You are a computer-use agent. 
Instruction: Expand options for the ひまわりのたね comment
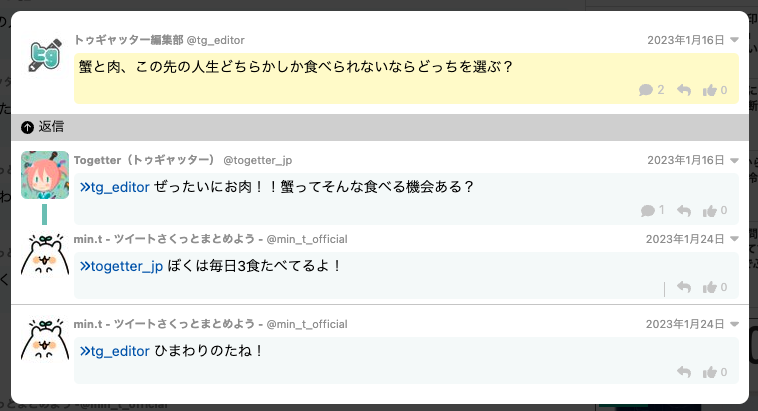(735, 324)
